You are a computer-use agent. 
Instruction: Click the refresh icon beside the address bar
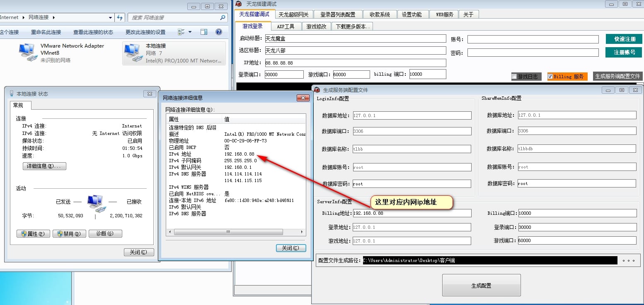pyautogui.click(x=120, y=17)
